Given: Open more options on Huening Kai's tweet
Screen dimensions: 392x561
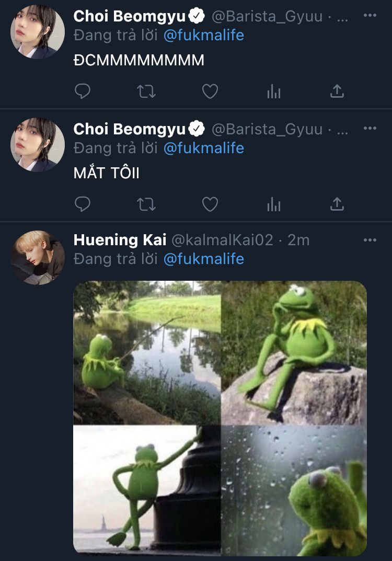Looking at the screenshot, I should tap(370, 240).
